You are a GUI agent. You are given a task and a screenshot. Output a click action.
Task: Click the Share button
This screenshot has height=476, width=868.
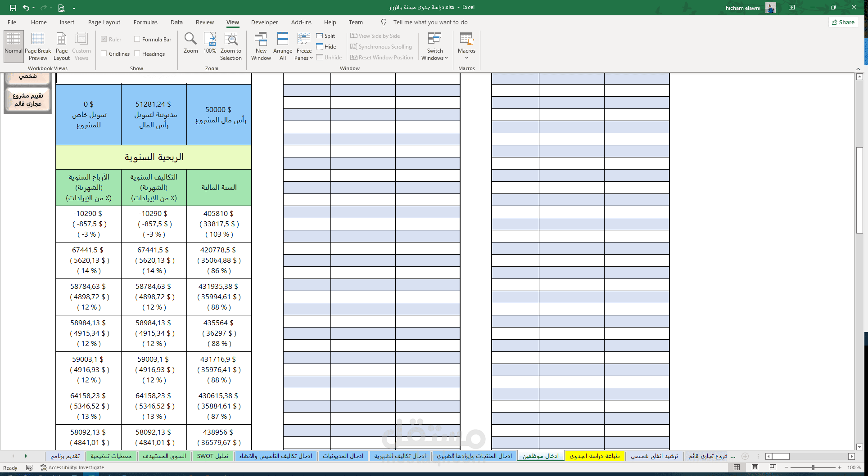point(843,22)
